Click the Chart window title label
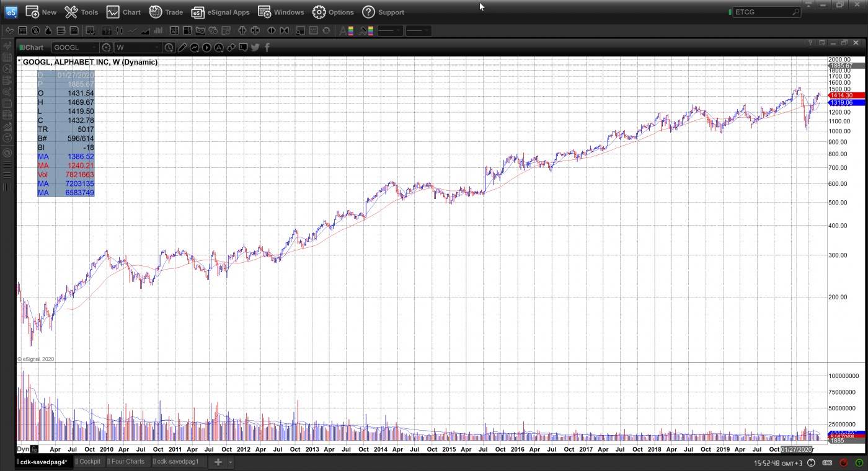The height and width of the screenshot is (471, 868). click(34, 47)
